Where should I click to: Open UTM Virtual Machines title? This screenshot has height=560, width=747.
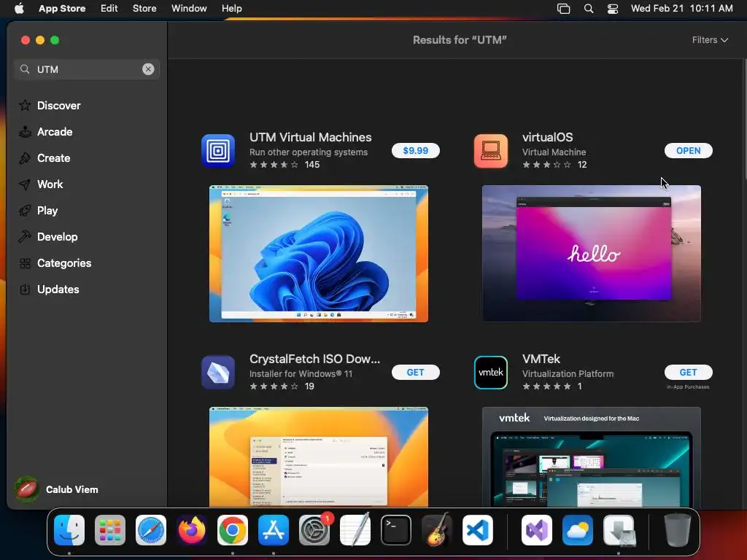[x=311, y=137]
